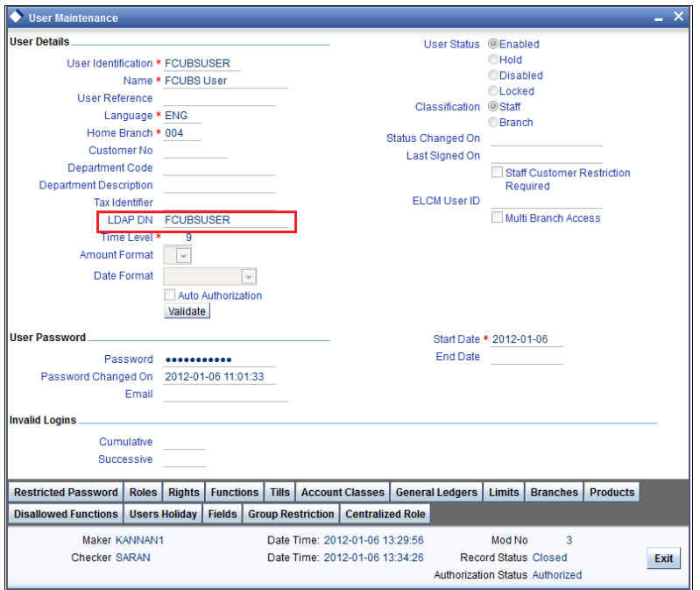Image resolution: width=700 pixels, height=590 pixels.
Task: Open the General Ledgers button
Action: [x=436, y=492]
